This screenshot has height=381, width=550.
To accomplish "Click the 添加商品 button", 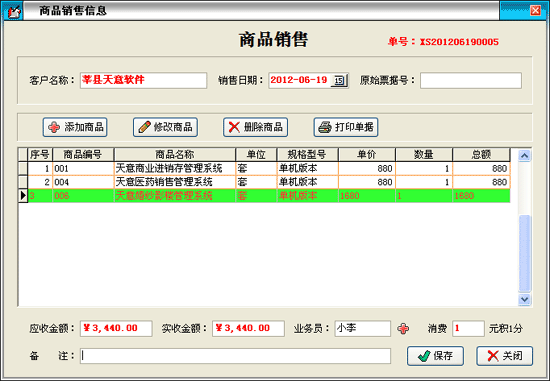I will coord(75,127).
